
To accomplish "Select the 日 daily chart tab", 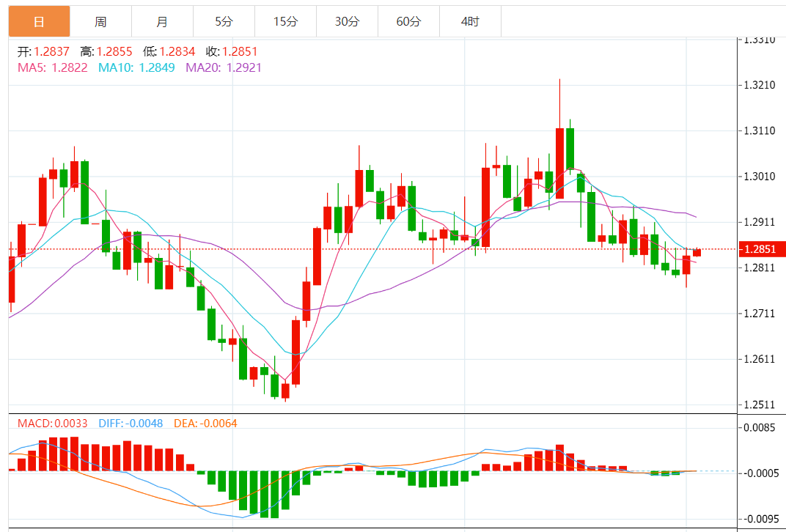I will click(39, 21).
